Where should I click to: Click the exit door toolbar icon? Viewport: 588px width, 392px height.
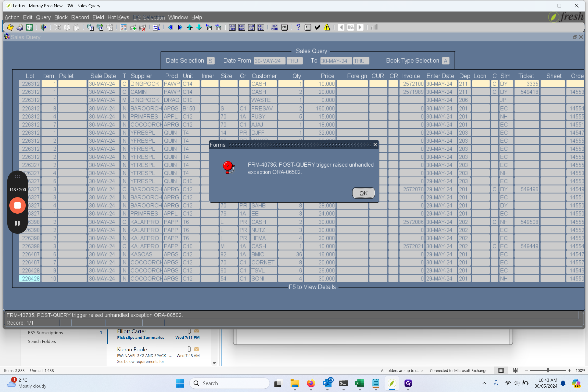coord(44,27)
